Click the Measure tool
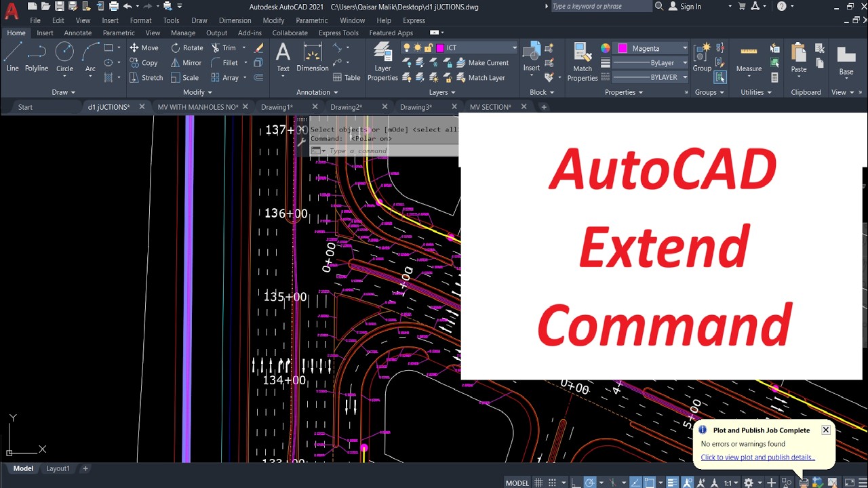 point(749,58)
